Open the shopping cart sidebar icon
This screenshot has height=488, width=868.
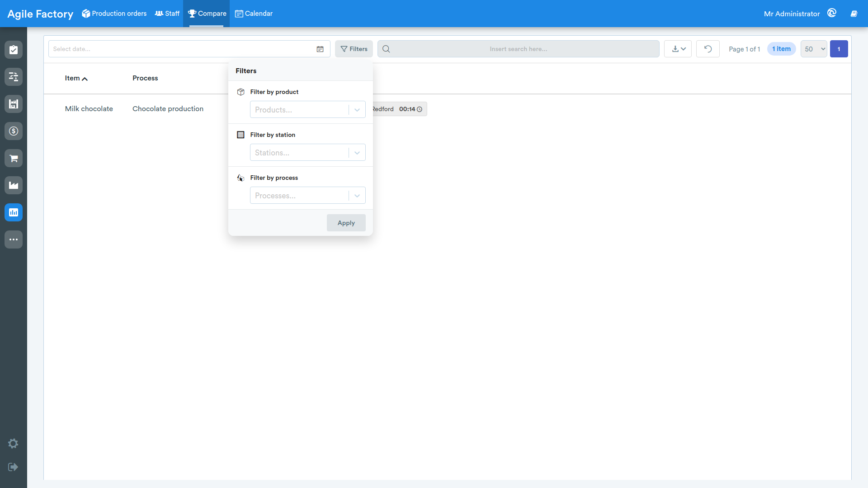point(14,158)
